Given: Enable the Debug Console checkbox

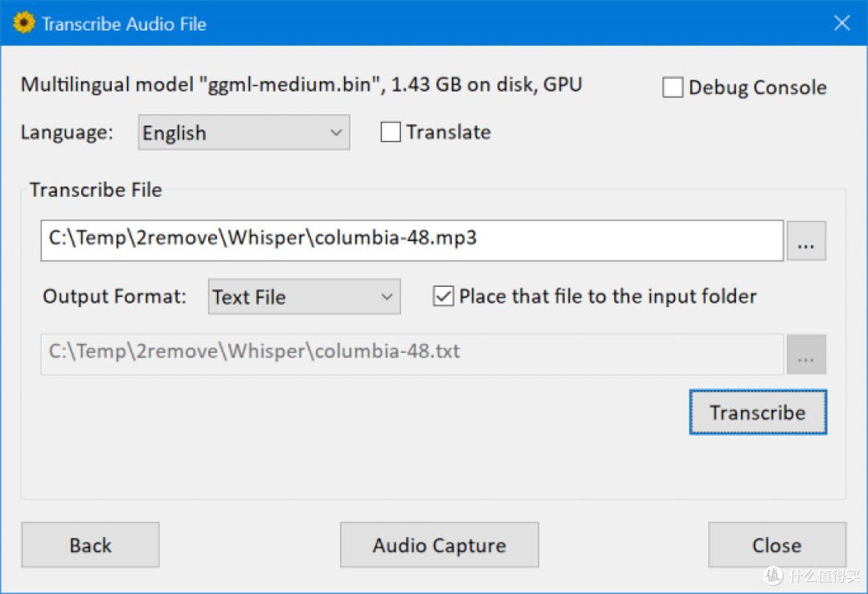Looking at the screenshot, I should pos(673,88).
